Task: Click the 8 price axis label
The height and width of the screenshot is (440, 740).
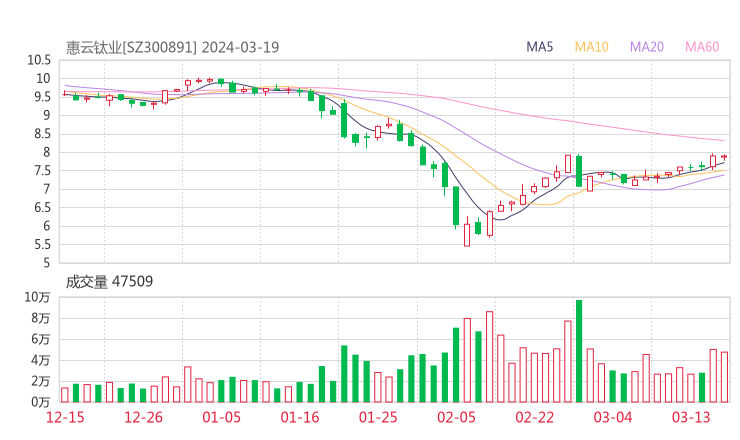Action: 46,152
